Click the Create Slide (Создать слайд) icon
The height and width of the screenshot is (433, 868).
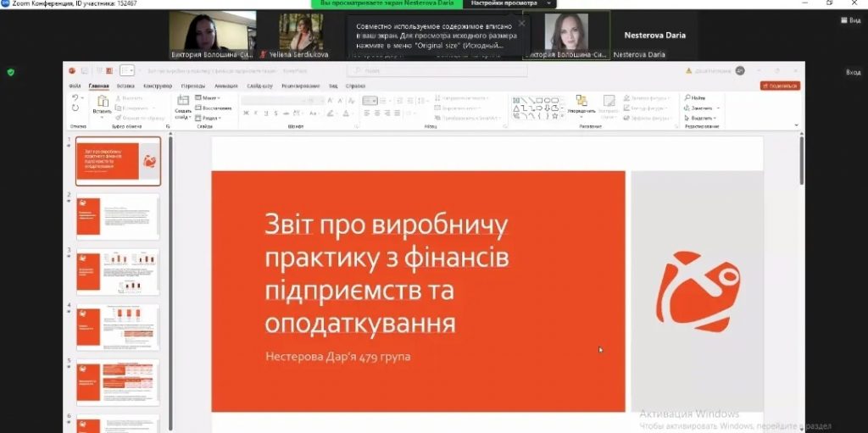183,103
